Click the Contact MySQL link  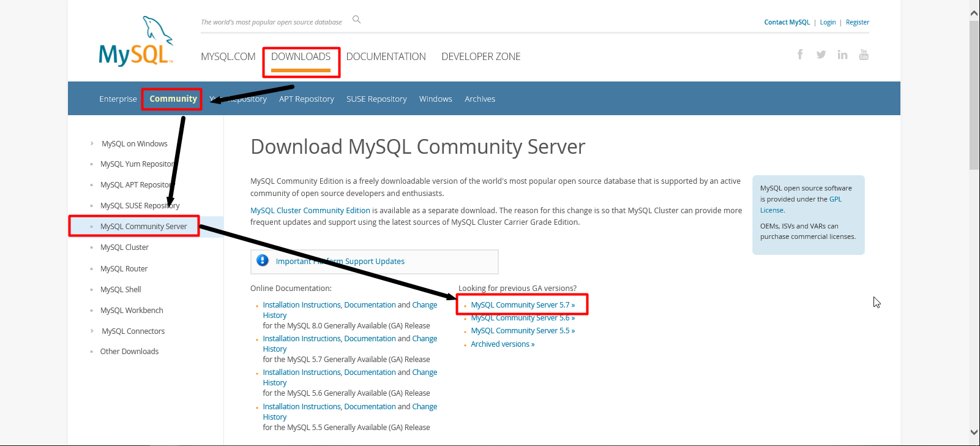point(787,22)
